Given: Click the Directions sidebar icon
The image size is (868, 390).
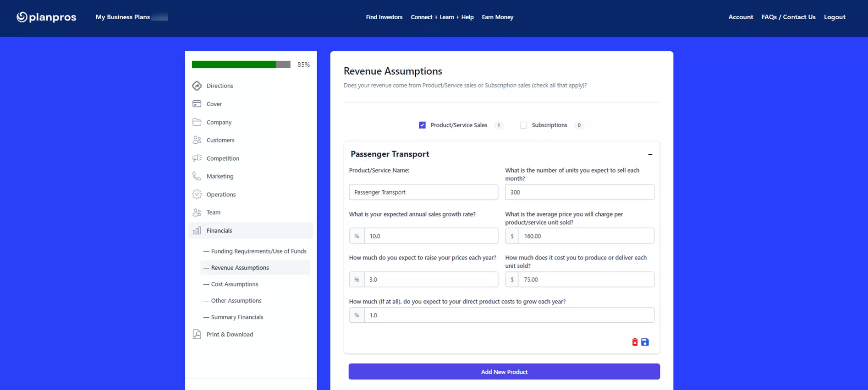Looking at the screenshot, I should (197, 86).
